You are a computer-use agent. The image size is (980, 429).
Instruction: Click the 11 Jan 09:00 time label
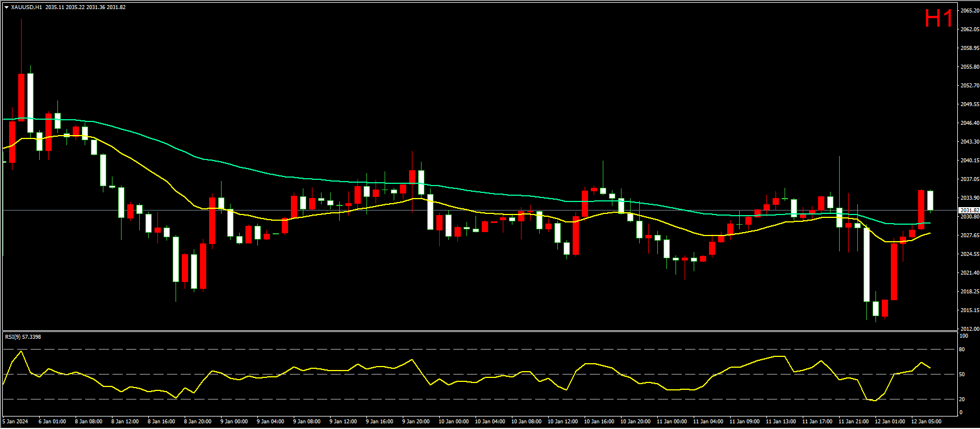[x=744, y=422]
